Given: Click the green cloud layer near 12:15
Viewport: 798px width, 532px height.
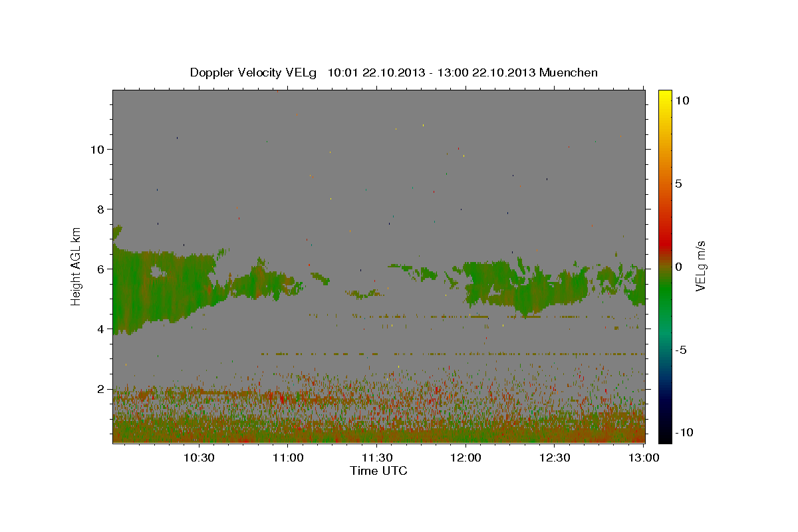Looking at the screenshot, I should (525, 289).
